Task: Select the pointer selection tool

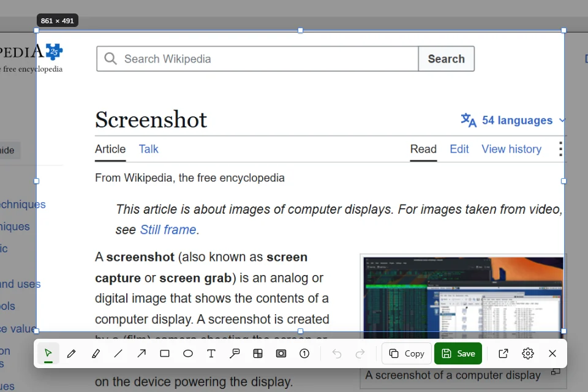Action: pos(48,353)
